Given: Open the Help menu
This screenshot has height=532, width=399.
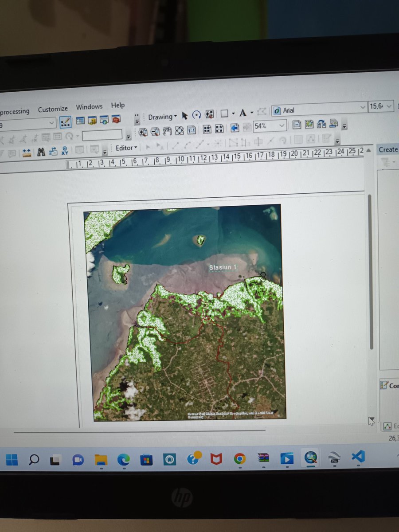Looking at the screenshot, I should coord(118,105).
